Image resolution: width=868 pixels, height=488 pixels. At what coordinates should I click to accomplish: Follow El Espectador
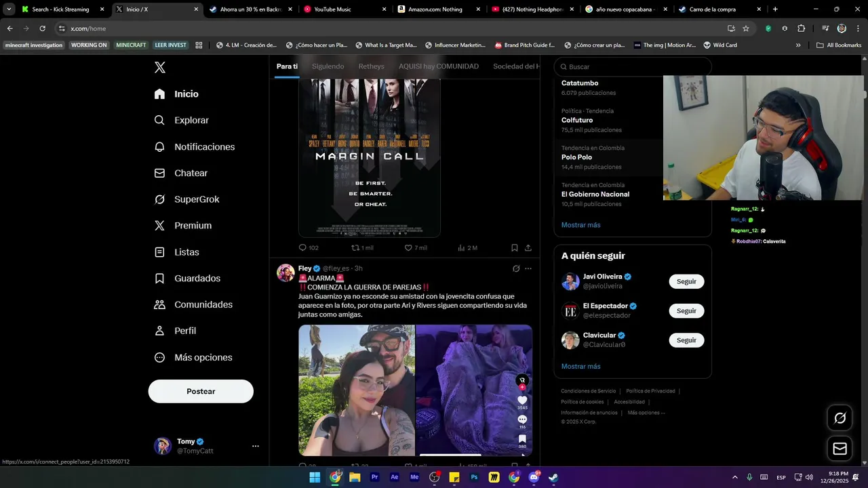pyautogui.click(x=686, y=311)
